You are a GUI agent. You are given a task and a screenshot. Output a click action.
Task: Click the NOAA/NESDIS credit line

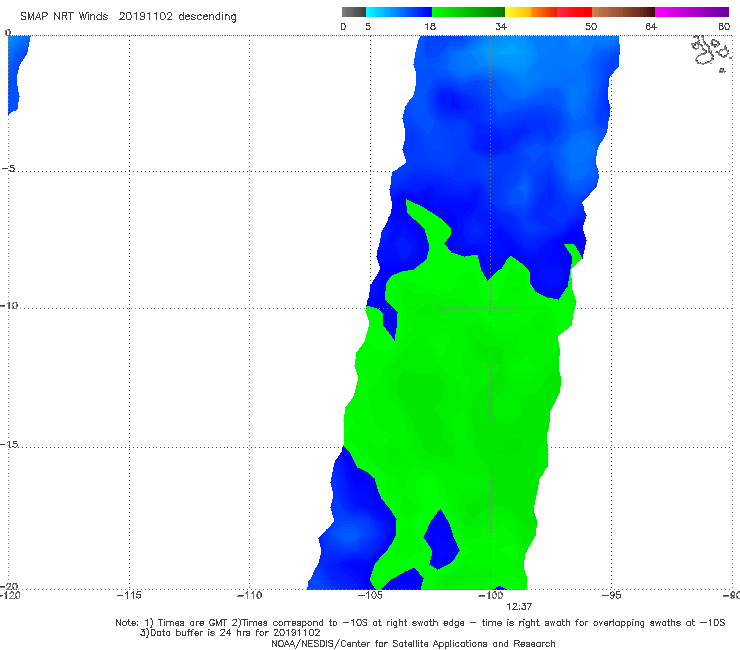click(413, 644)
